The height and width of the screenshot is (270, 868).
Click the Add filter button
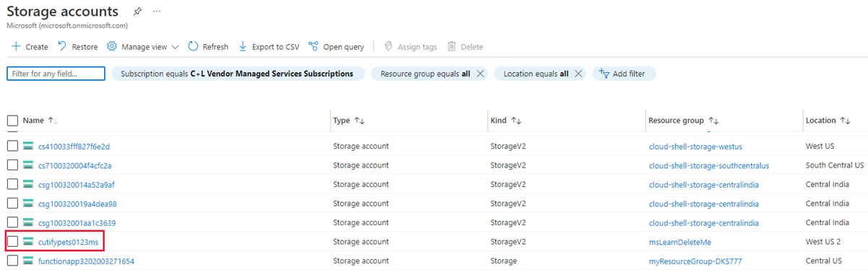(624, 74)
